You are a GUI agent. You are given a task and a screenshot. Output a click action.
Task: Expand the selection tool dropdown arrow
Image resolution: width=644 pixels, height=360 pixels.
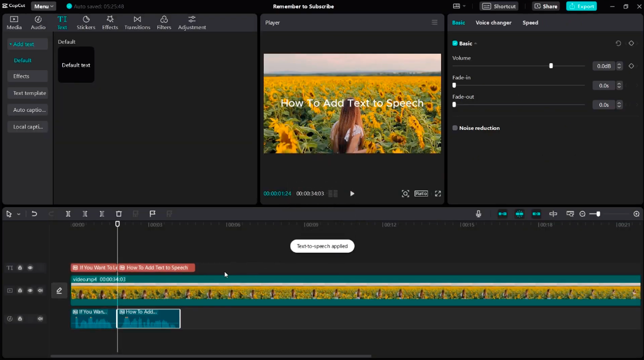(19, 214)
